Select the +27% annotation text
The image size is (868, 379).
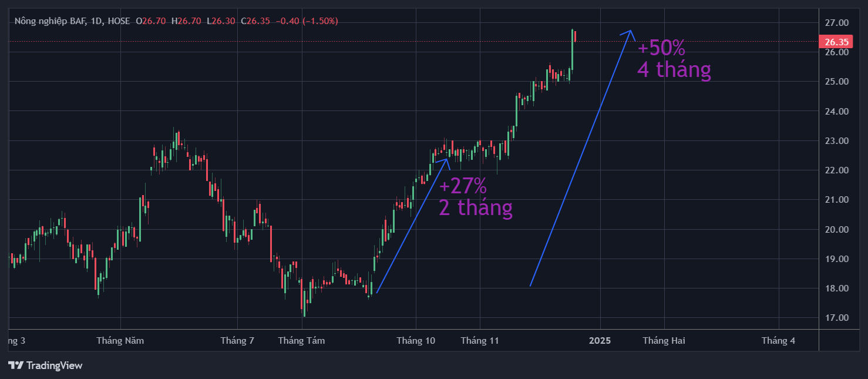pyautogui.click(x=463, y=186)
